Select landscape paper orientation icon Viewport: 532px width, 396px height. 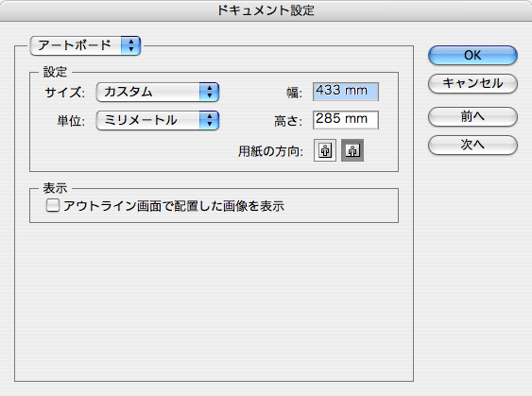pos(352,150)
